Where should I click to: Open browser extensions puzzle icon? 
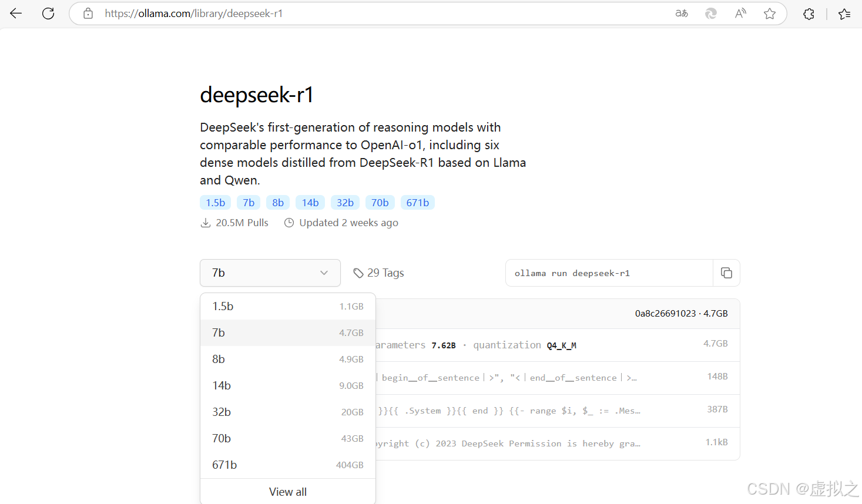coord(809,14)
